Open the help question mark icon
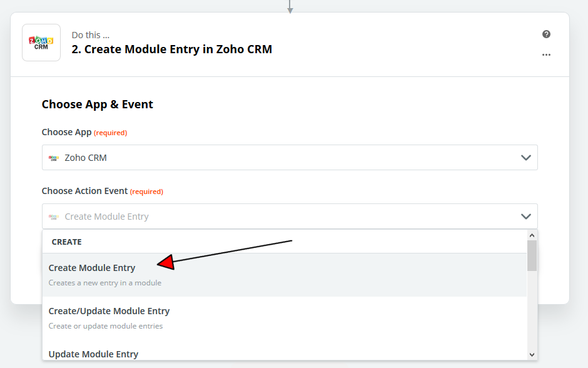The height and width of the screenshot is (368, 588). pos(546,34)
